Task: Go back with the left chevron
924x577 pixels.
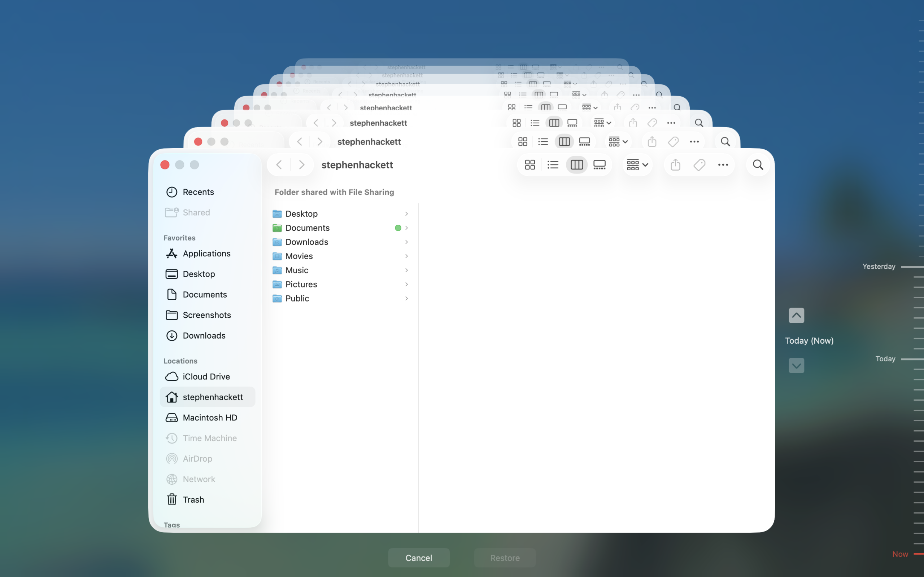Action: click(279, 165)
